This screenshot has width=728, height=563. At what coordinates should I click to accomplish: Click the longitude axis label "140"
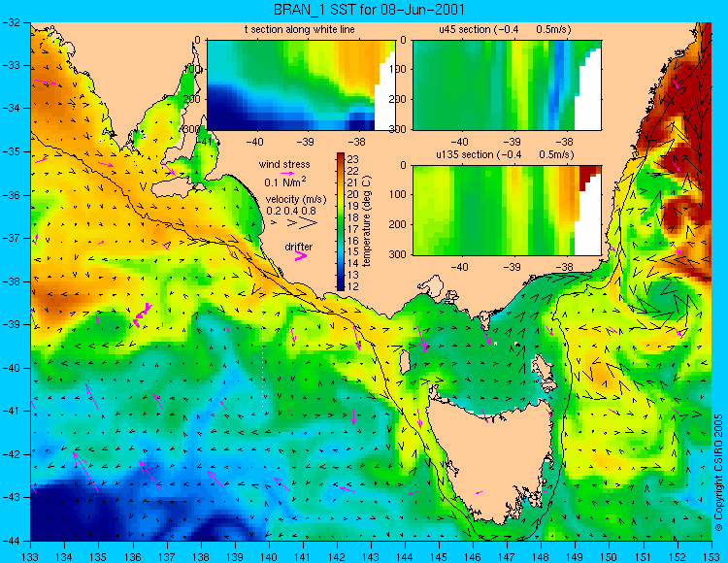click(x=268, y=557)
